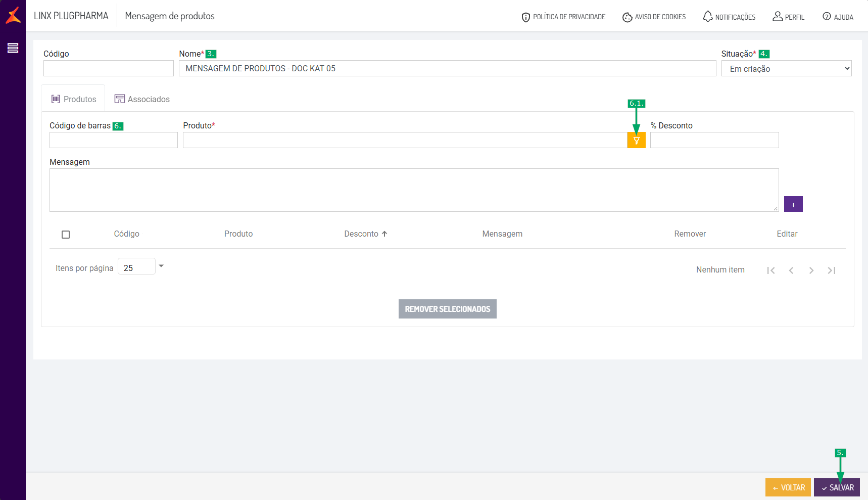Open the hamburger menu in sidebar
Viewport: 868px width, 500px height.
pos(13,48)
